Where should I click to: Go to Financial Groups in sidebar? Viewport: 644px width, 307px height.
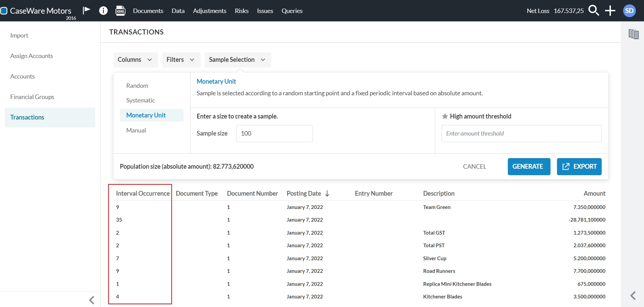pyautogui.click(x=32, y=97)
